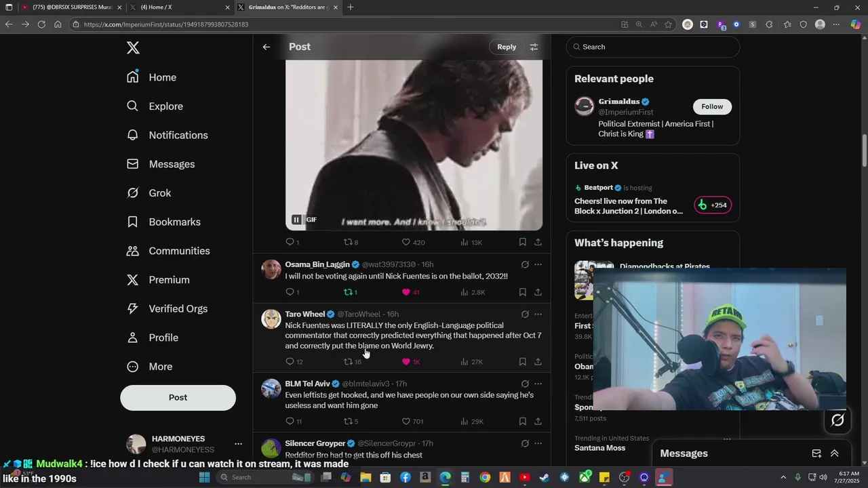Open Steam from the taskbar
The height and width of the screenshot is (488, 868).
click(x=545, y=477)
